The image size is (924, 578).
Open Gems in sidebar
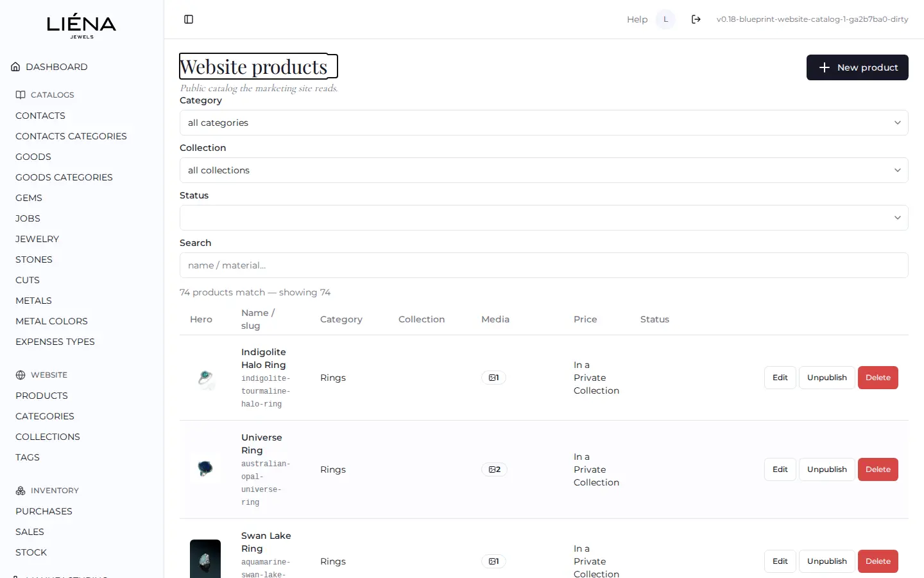(29, 198)
